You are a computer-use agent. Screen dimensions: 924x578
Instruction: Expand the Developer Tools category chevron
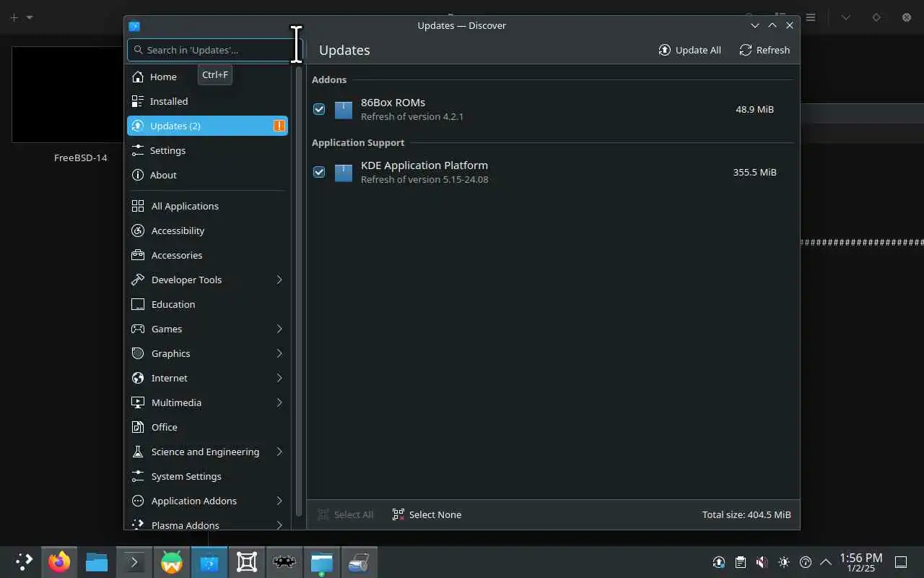[279, 280]
